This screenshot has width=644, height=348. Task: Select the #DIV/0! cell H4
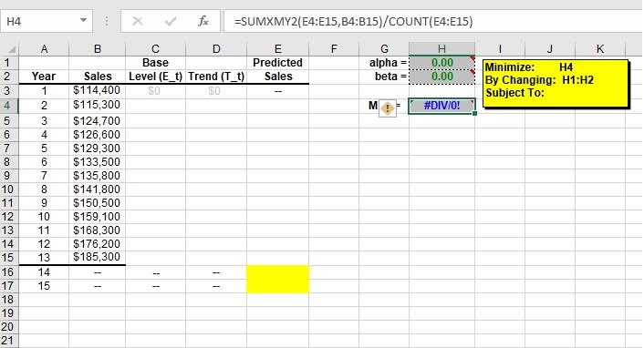click(x=441, y=106)
